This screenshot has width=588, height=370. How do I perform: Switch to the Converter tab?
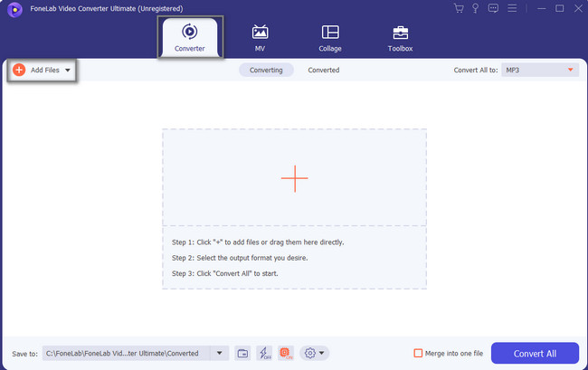click(x=190, y=37)
